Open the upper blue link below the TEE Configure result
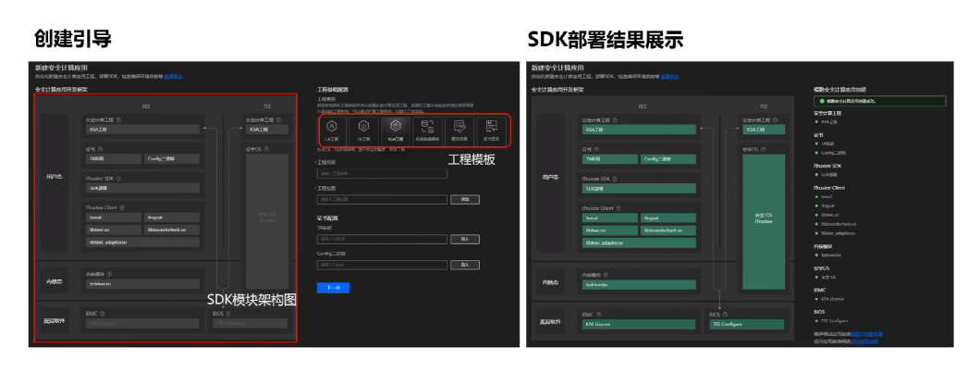The image size is (980, 373). (867, 334)
